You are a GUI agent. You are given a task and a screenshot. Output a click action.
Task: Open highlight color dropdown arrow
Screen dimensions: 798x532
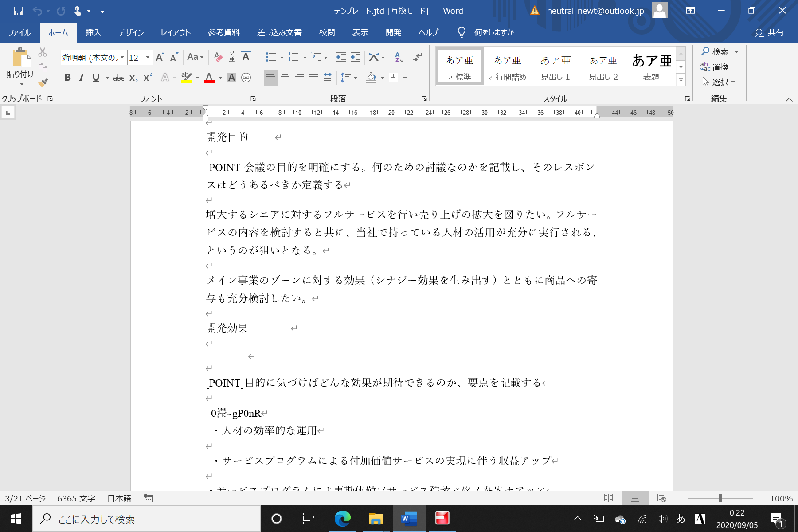pyautogui.click(x=198, y=78)
